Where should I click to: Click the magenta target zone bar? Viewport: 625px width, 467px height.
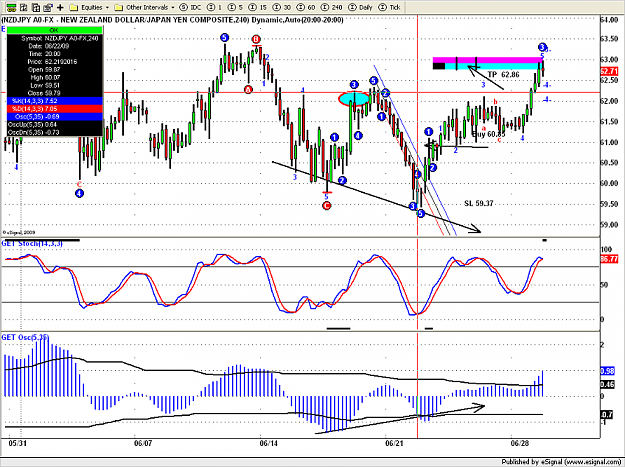[x=487, y=60]
